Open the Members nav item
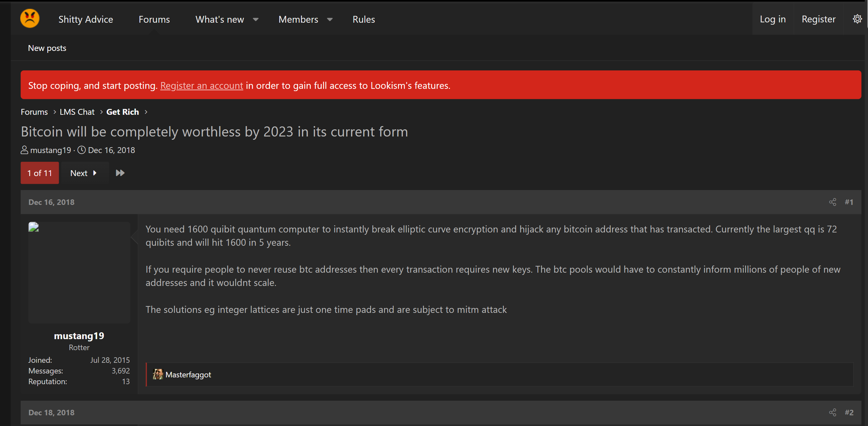This screenshot has height=426, width=868. [298, 19]
